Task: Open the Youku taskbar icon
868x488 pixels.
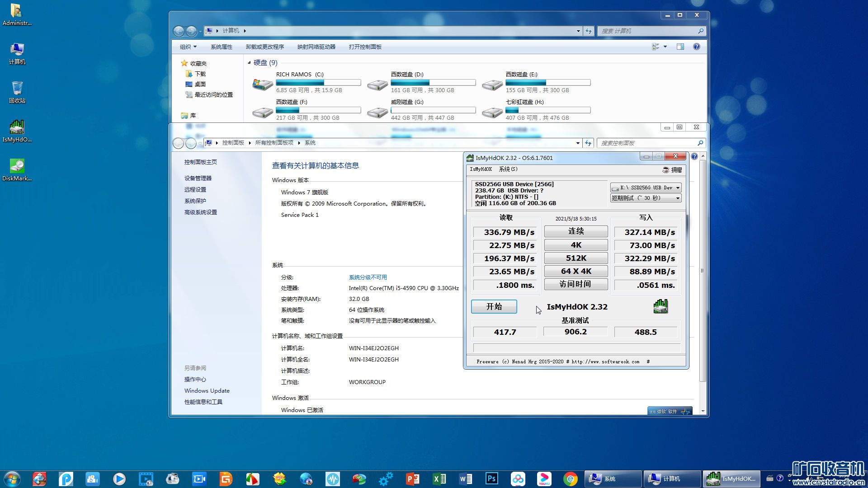Action: [x=544, y=479]
